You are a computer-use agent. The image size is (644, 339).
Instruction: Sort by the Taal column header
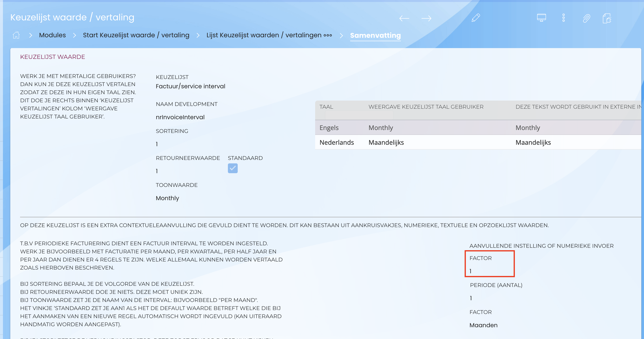(x=326, y=107)
